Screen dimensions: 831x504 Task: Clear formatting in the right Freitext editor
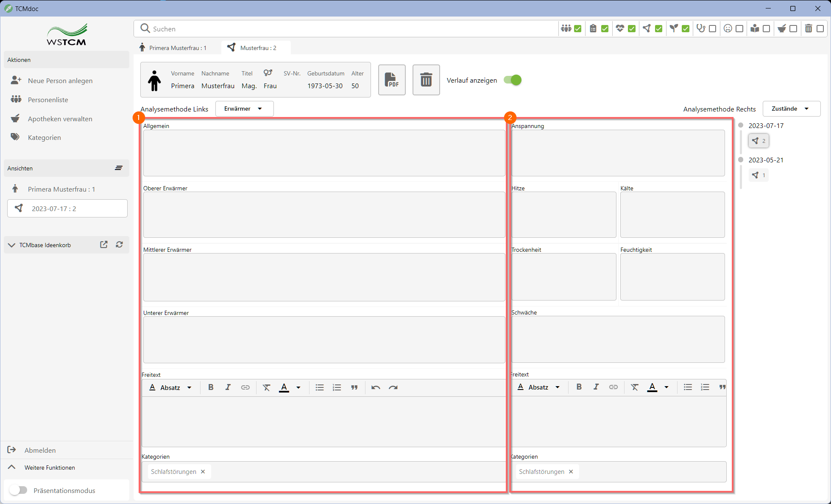coord(634,387)
